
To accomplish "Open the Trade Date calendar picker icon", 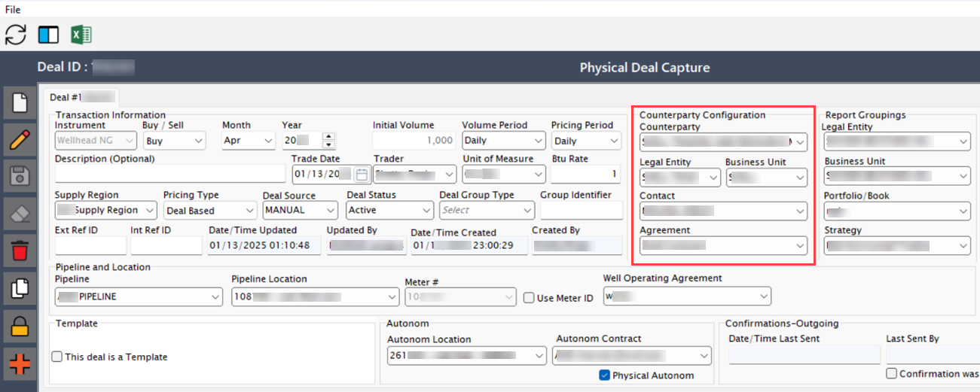I will pos(361,175).
